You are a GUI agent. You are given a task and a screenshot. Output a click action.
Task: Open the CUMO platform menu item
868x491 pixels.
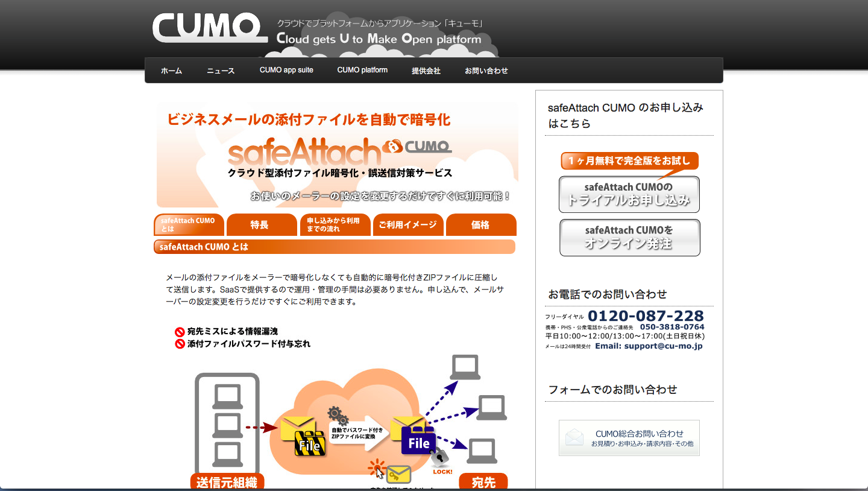click(x=362, y=70)
